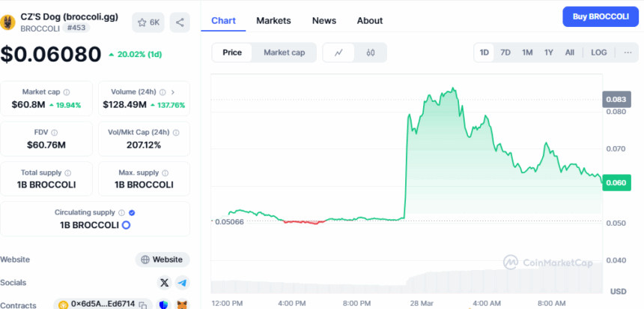This screenshot has width=644, height=309.
Task: Click the #453 rank badge
Action: [x=76, y=28]
